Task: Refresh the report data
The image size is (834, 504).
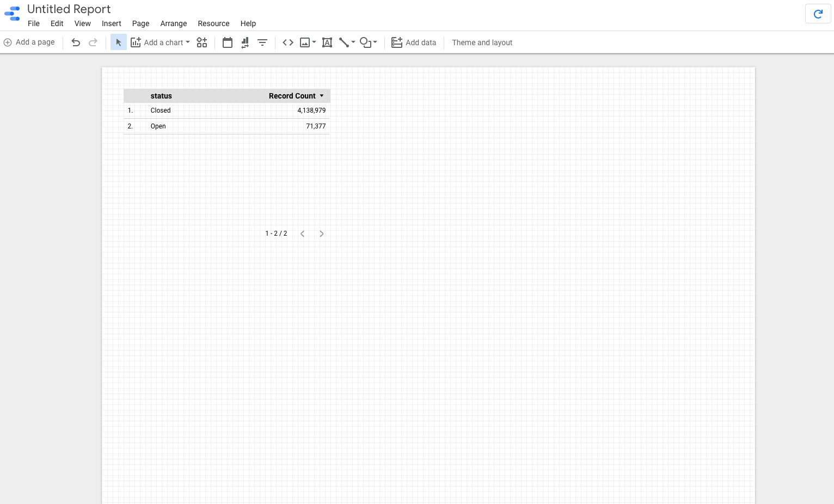Action: [x=818, y=14]
